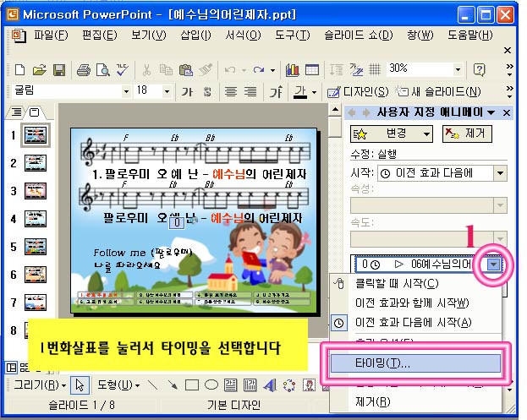Screen dimensions: 527x420
Task: Switch to the slides thumbnail tab
Action: 34,112
